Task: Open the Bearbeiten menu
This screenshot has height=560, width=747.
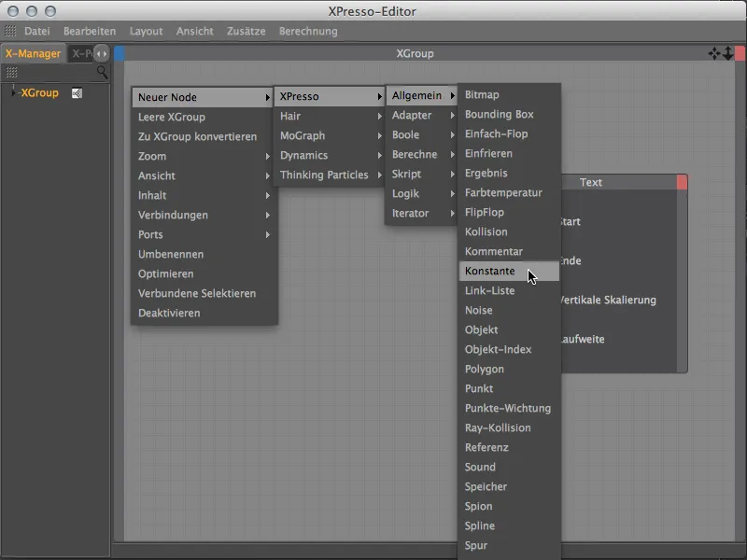Action: [90, 31]
